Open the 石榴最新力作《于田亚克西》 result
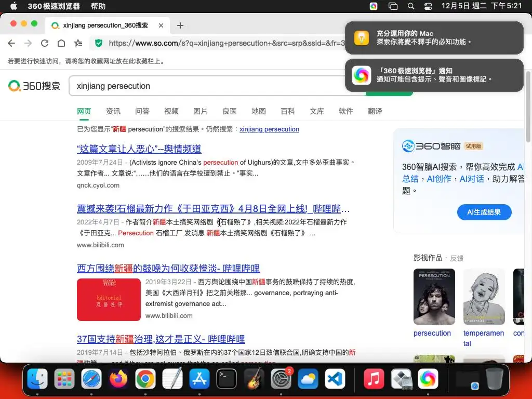This screenshot has width=532, height=399. click(x=214, y=209)
